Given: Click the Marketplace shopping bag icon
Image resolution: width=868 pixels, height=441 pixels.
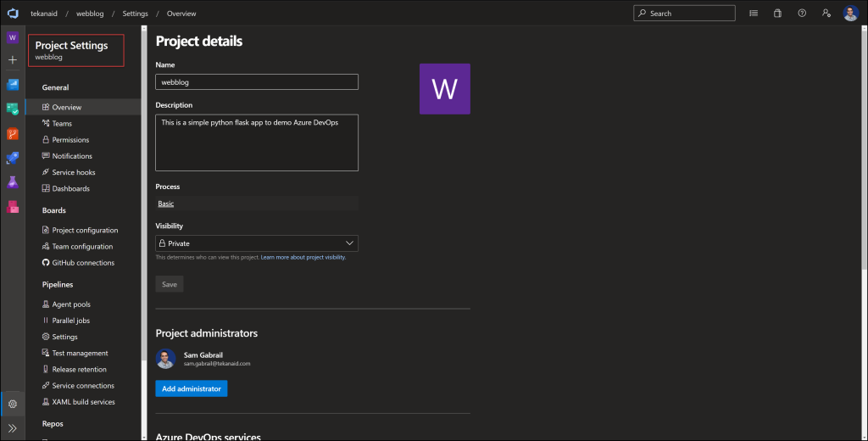Looking at the screenshot, I should tap(777, 14).
